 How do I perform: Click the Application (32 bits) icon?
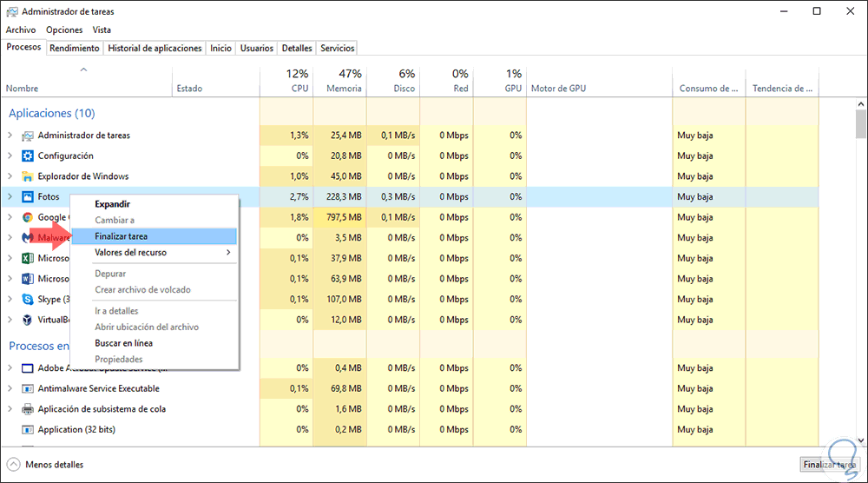[x=26, y=430]
